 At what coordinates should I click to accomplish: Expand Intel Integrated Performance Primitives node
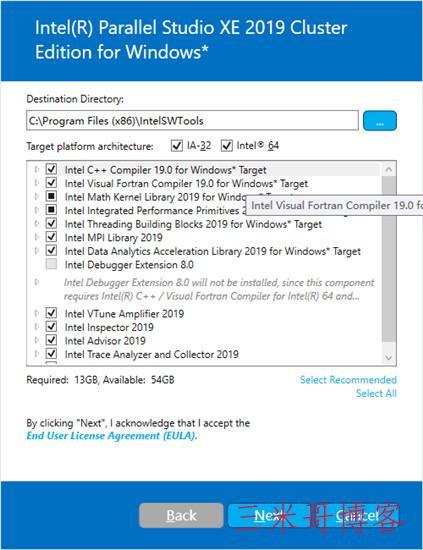coord(36,210)
